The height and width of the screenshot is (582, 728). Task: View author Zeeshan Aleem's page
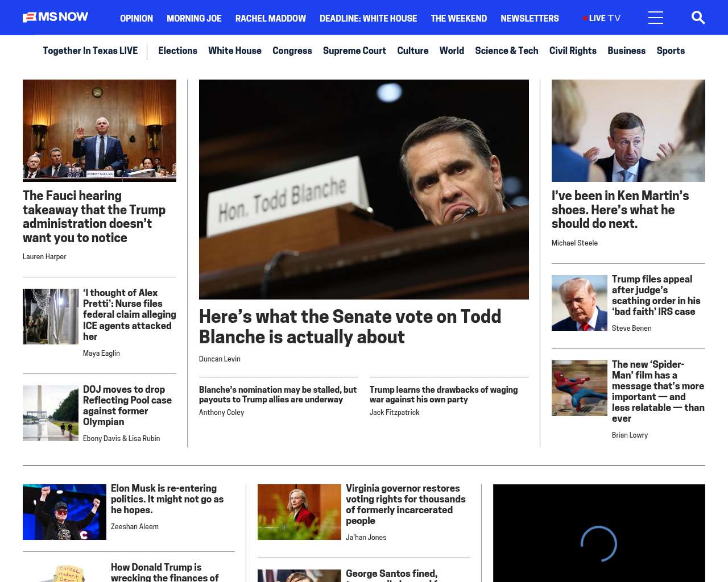(135, 527)
